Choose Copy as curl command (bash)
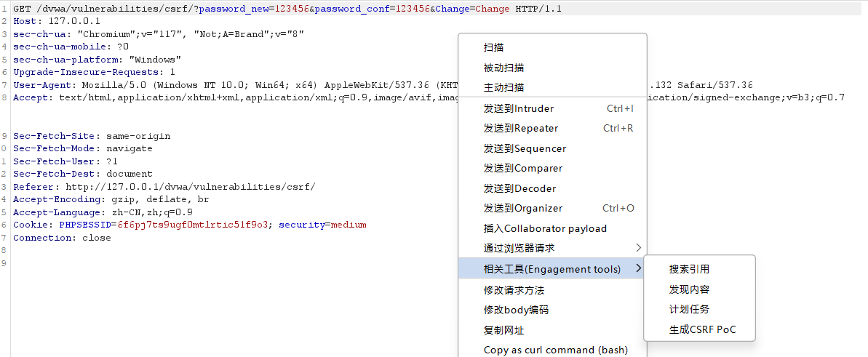The image size is (868, 357). tap(555, 350)
